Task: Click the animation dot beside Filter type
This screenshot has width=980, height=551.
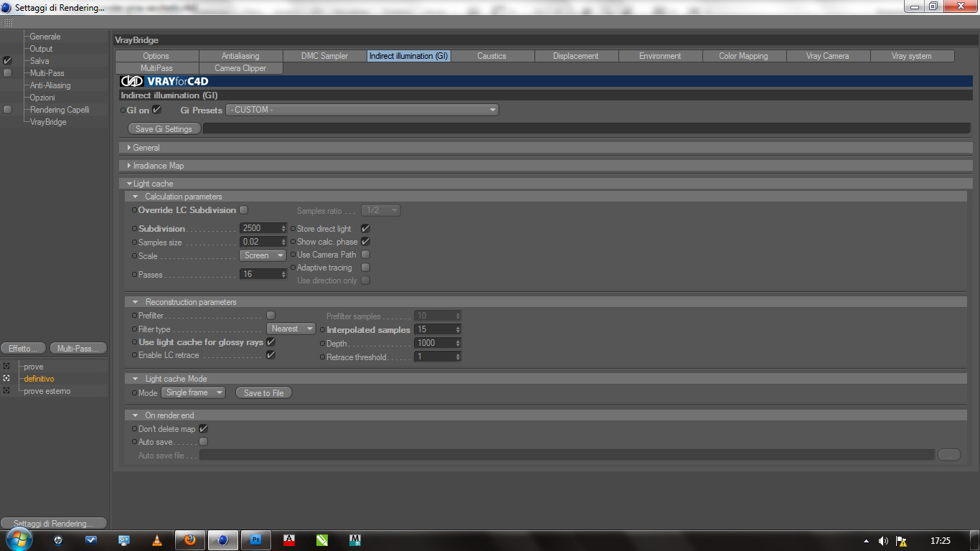Action: click(134, 329)
